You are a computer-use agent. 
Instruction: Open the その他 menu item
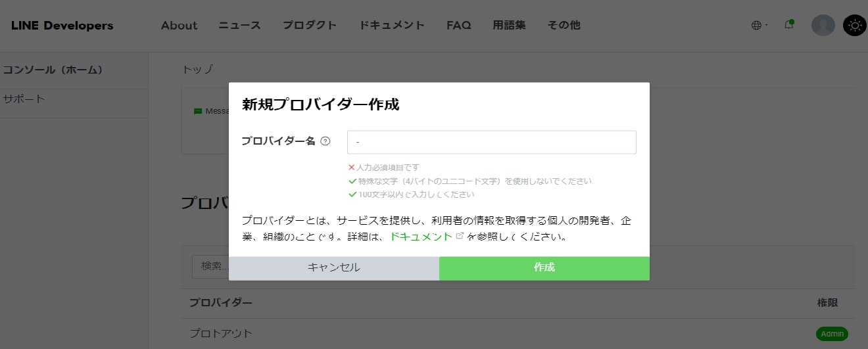[564, 26]
